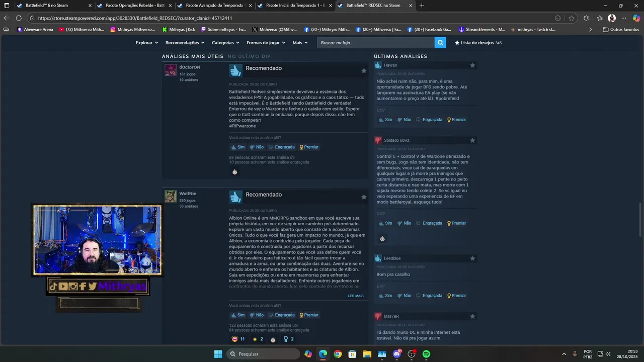The image size is (644, 362).
Task: Toggle the star on Leedblue's review
Action: pyautogui.click(x=472, y=258)
